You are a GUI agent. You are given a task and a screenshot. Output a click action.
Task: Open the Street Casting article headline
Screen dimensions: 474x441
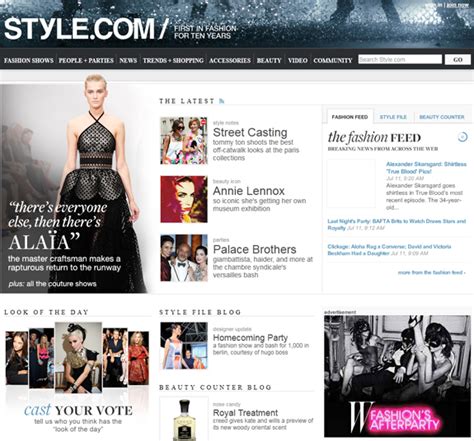point(250,132)
